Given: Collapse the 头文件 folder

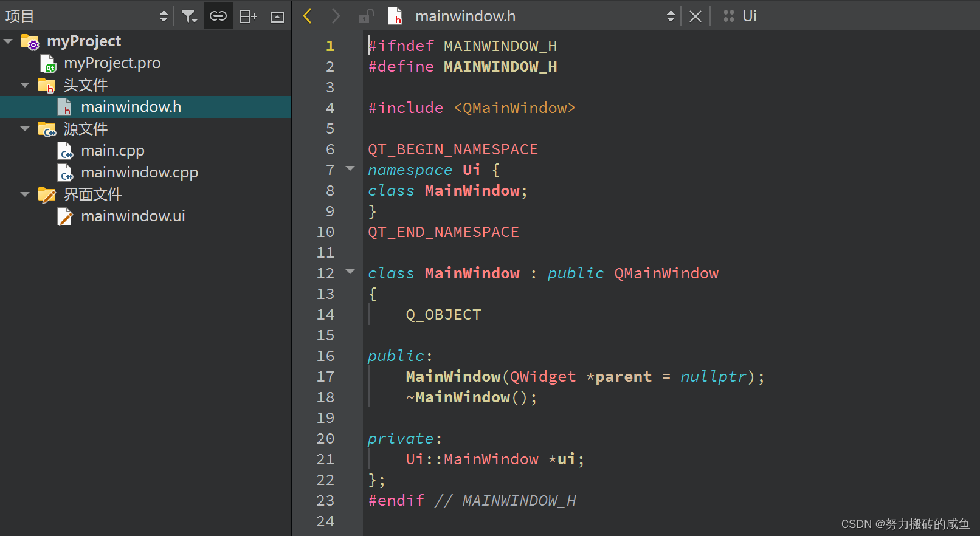Looking at the screenshot, I should [x=25, y=85].
